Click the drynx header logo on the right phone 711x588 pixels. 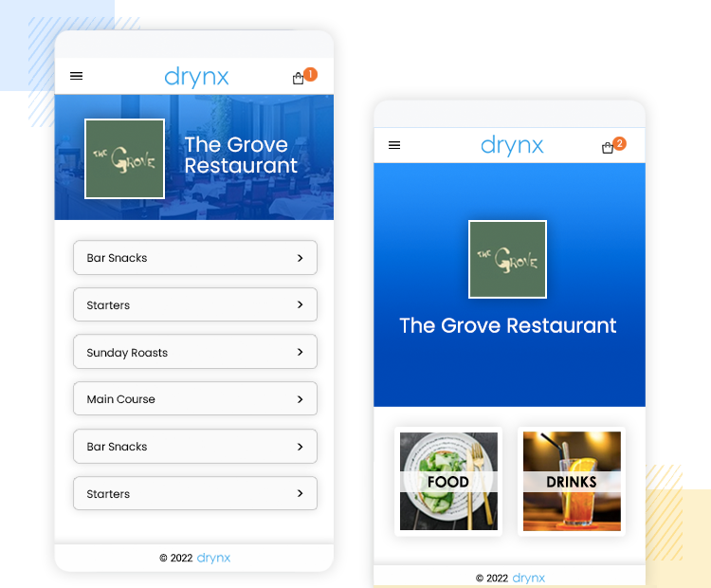(512, 145)
